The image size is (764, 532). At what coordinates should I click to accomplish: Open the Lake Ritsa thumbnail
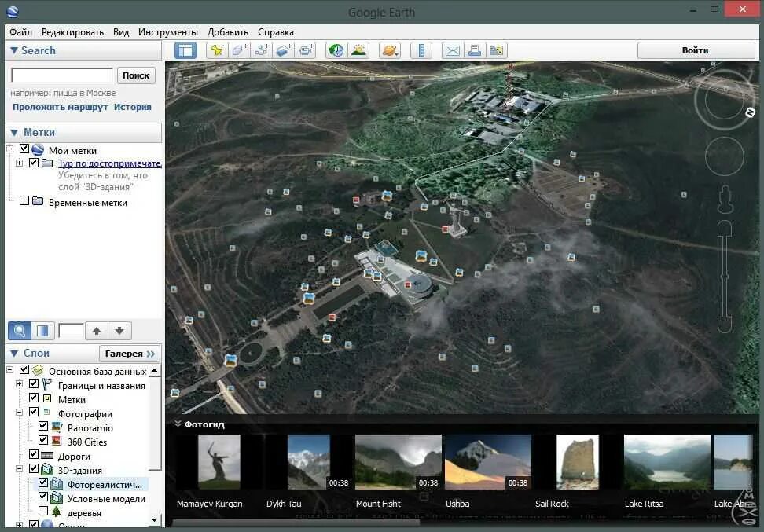click(x=667, y=462)
